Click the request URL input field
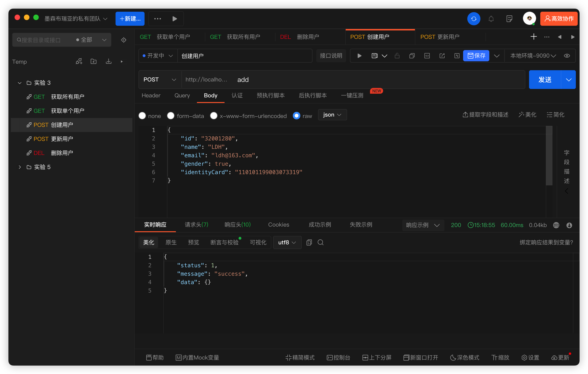Image resolution: width=588 pixels, height=374 pixels. point(353,79)
